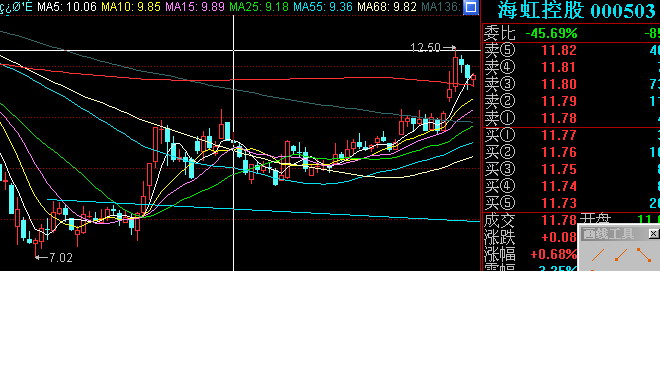This screenshot has height=384, width=660.
Task: Select the straight line drawing tool
Action: [x=598, y=255]
